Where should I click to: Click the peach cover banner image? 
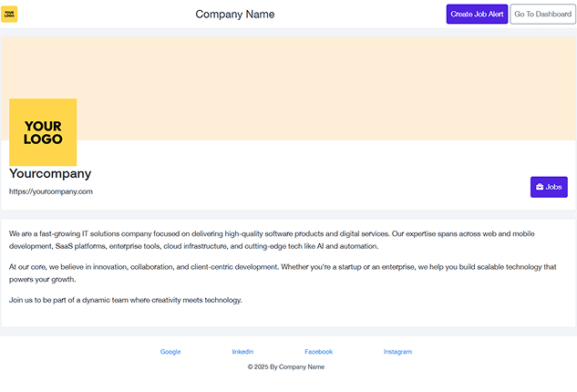288,88
